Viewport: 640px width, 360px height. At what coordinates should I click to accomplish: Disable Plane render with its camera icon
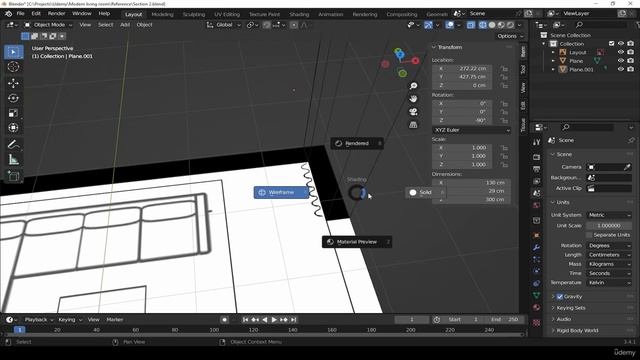[631, 61]
